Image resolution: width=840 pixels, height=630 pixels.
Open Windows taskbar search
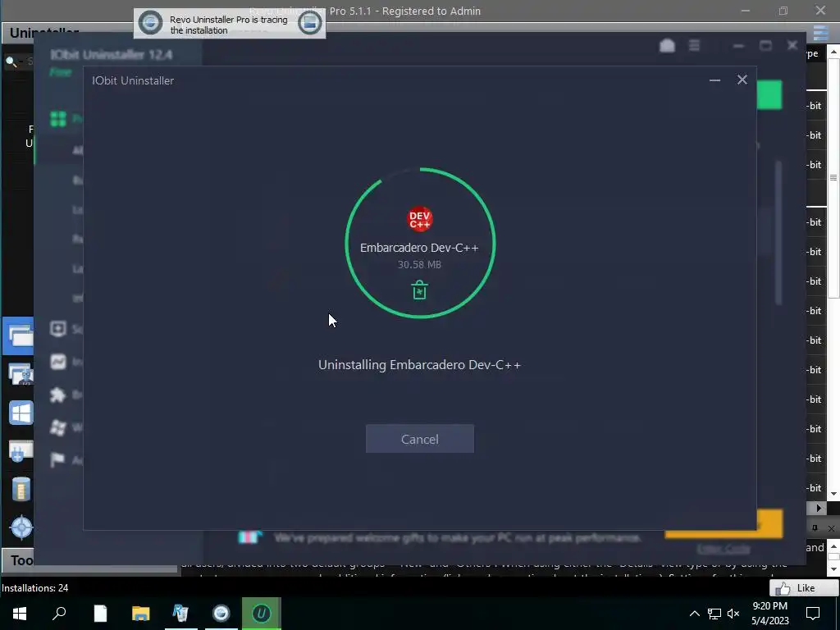click(59, 614)
